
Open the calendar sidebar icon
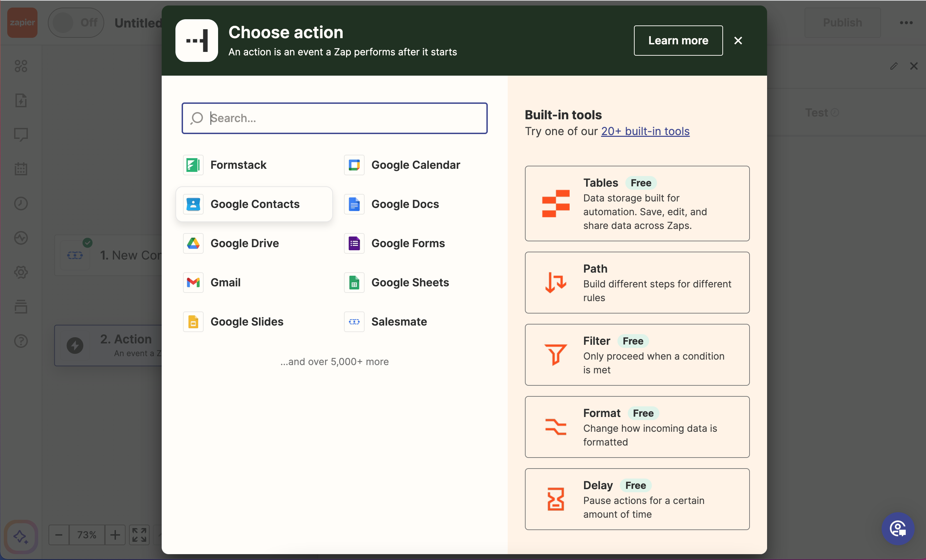(21, 169)
